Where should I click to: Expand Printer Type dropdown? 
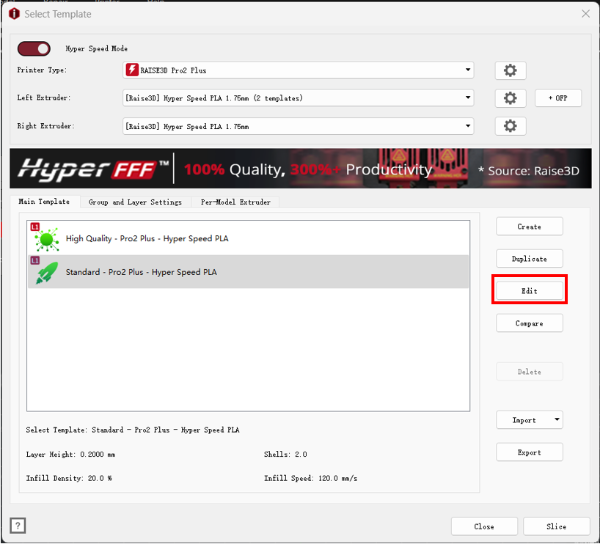pyautogui.click(x=468, y=70)
